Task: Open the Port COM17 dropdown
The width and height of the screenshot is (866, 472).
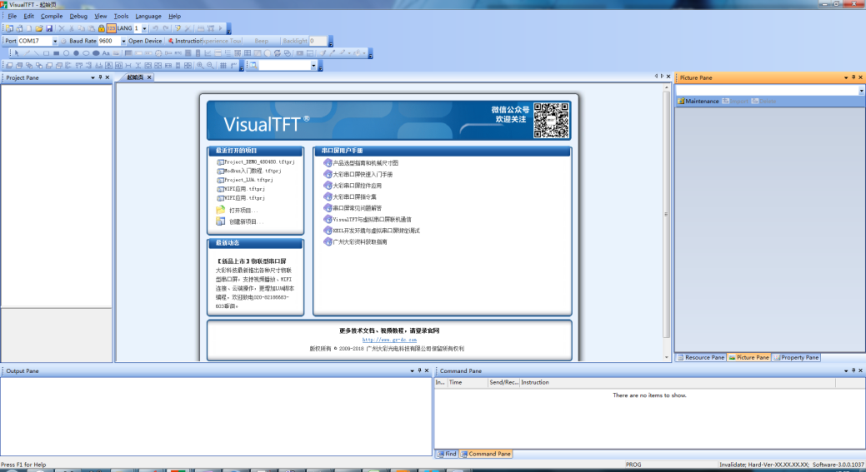Action: [55, 41]
